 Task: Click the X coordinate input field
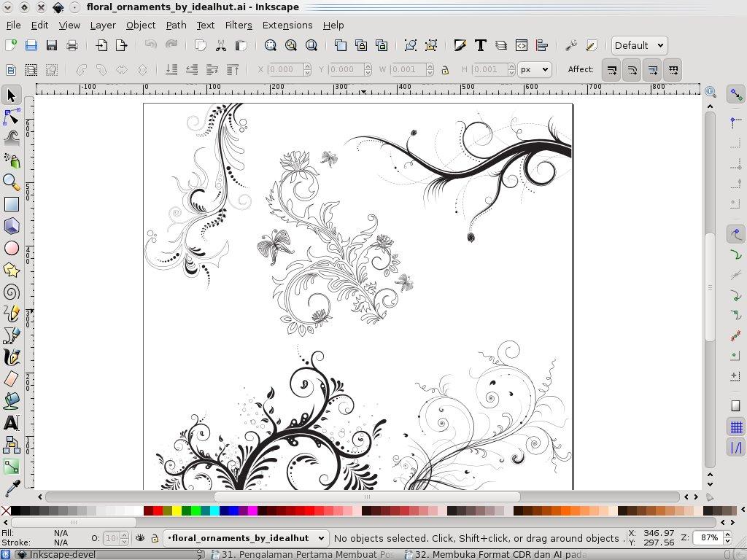[x=285, y=69]
